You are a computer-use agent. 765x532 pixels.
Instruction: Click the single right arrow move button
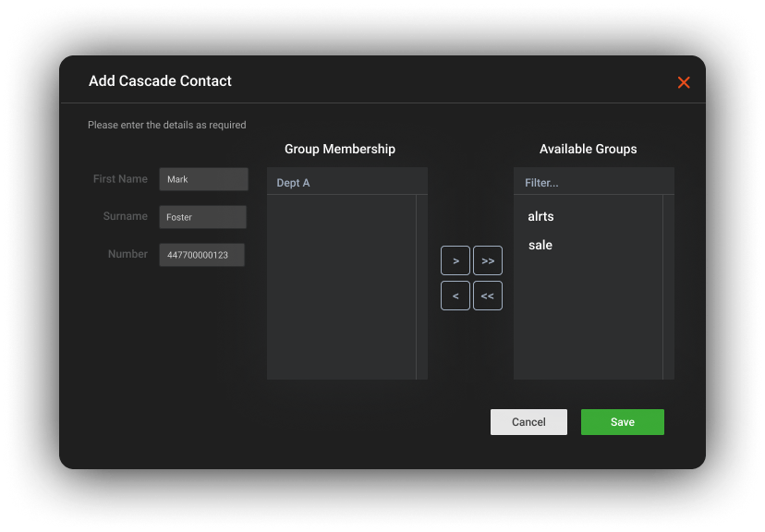pyautogui.click(x=455, y=261)
